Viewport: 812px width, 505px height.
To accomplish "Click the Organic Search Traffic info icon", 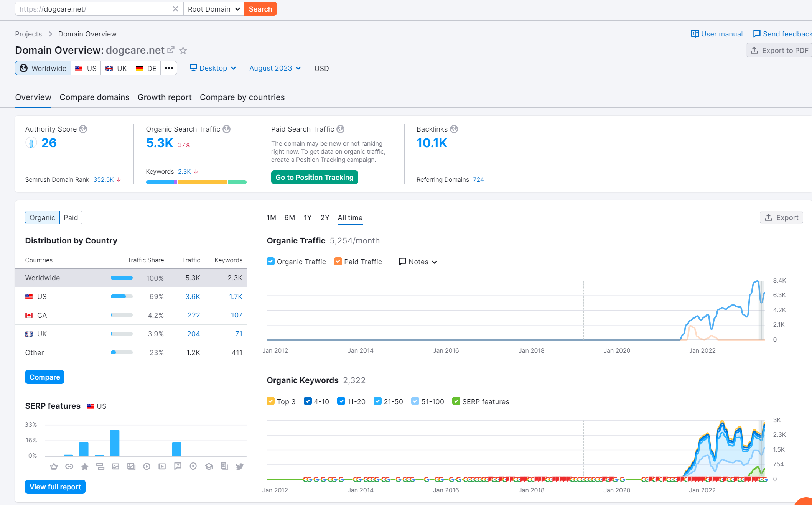I will click(227, 129).
